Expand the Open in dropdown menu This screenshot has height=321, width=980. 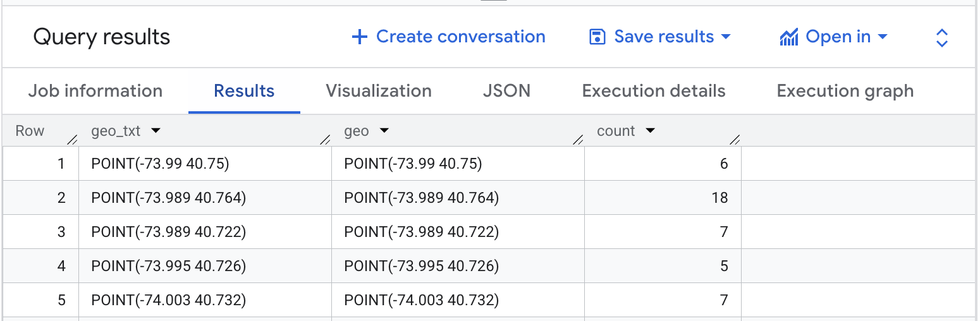click(x=882, y=37)
